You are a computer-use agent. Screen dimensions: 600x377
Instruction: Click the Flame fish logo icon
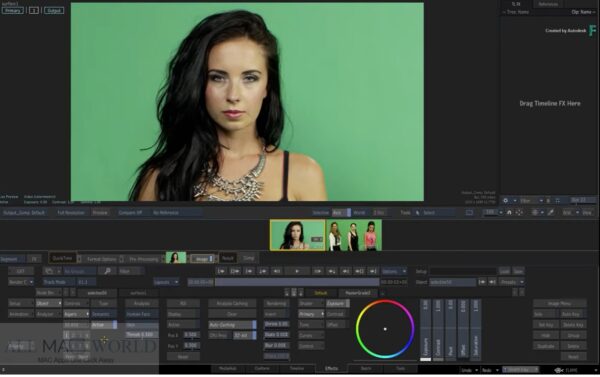pyautogui.click(x=559, y=370)
